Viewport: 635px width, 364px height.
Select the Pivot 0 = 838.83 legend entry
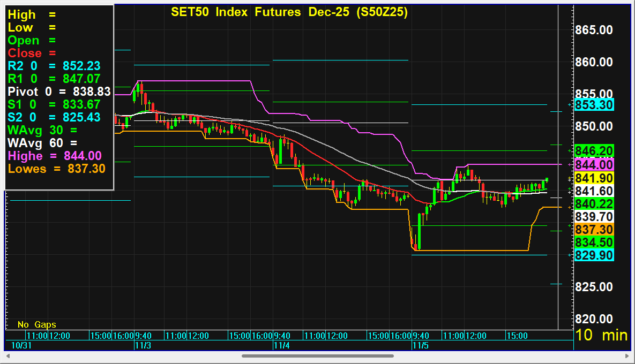point(59,92)
